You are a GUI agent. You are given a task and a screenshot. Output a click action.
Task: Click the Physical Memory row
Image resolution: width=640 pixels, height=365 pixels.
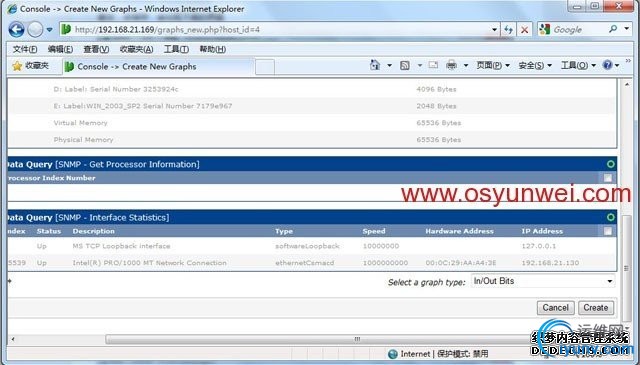(312, 140)
